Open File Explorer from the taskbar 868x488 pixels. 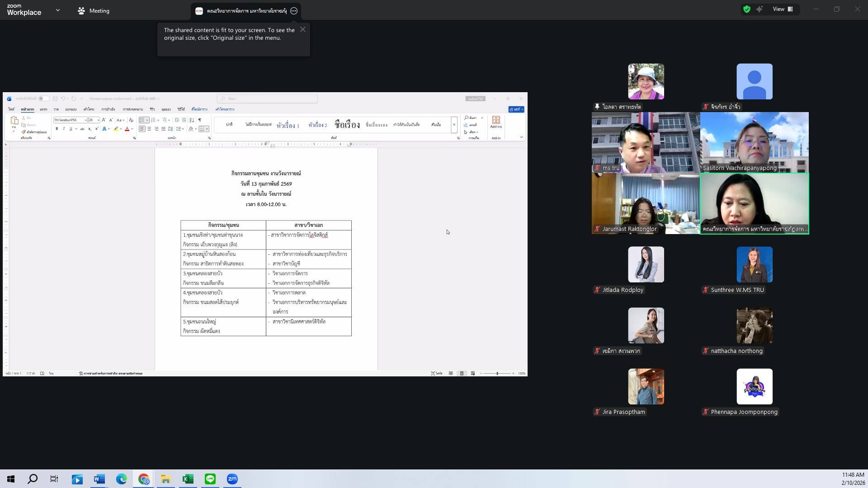166,479
